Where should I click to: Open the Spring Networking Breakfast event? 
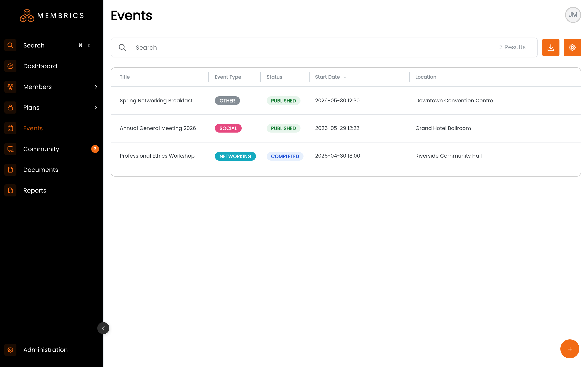click(156, 100)
